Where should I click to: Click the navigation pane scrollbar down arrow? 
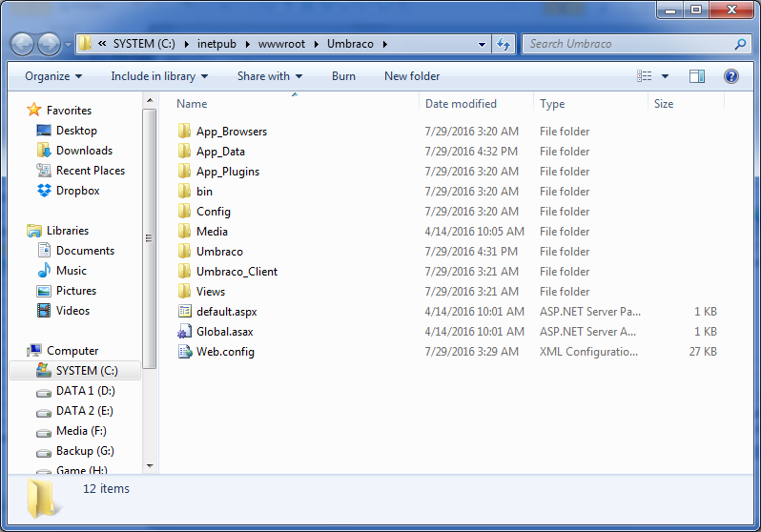(149, 467)
